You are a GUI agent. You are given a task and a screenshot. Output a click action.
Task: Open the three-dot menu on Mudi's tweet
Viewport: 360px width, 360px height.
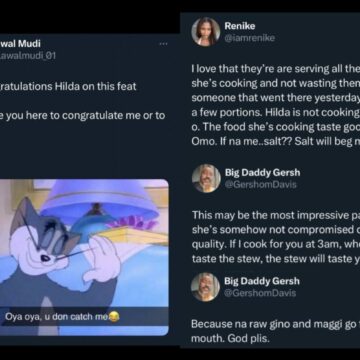click(163, 44)
